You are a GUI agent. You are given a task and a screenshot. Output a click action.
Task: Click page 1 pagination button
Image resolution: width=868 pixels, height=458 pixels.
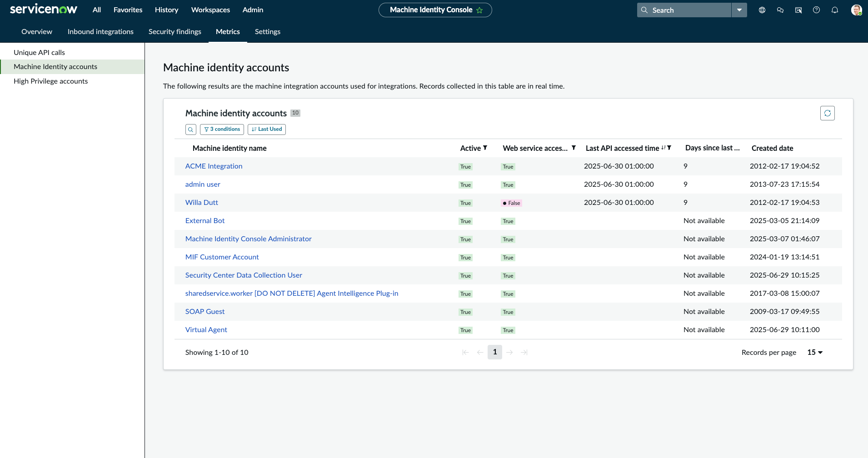495,352
